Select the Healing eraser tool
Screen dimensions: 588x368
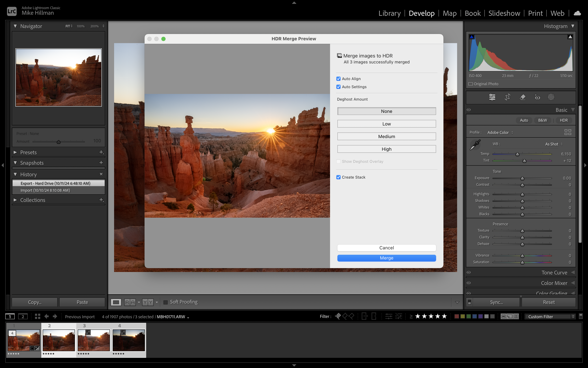click(x=522, y=97)
